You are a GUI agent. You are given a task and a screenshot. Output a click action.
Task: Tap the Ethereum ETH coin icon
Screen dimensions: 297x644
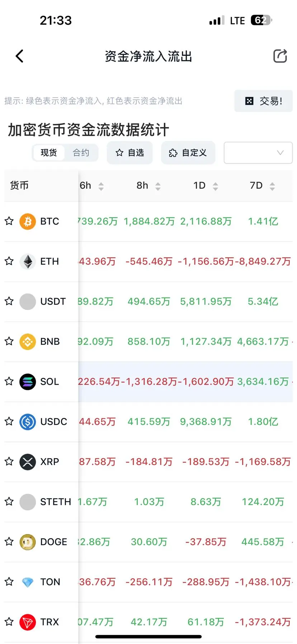[x=28, y=262]
